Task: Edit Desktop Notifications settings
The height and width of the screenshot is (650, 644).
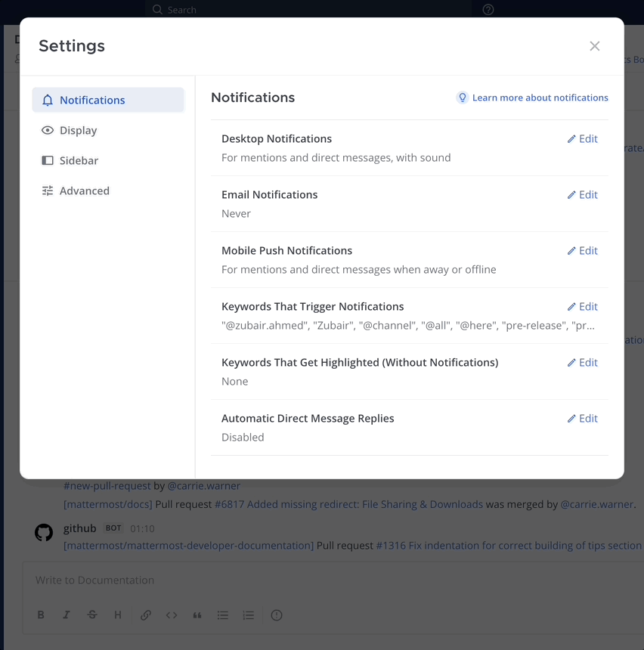Action: click(x=582, y=138)
